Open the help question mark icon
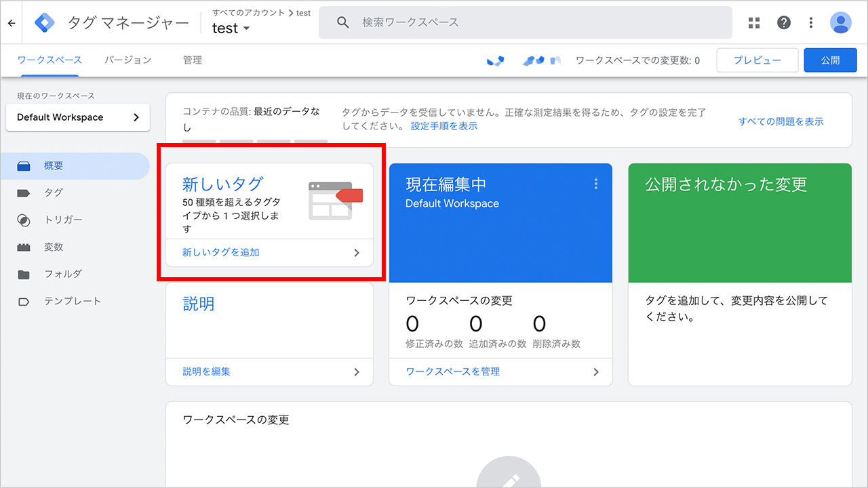Image resolution: width=868 pixels, height=488 pixels. pyautogui.click(x=784, y=22)
